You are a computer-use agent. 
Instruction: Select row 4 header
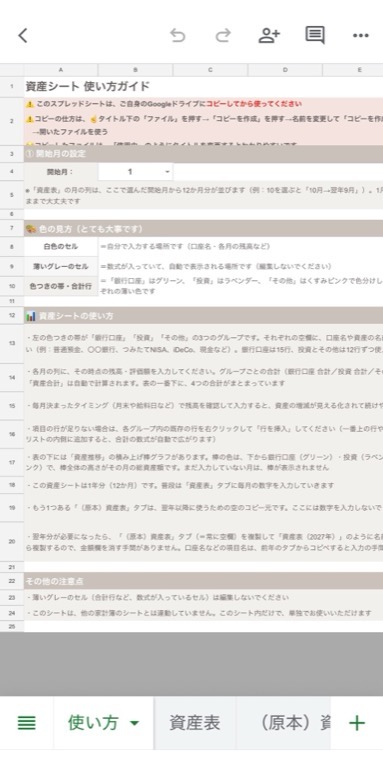click(12, 172)
